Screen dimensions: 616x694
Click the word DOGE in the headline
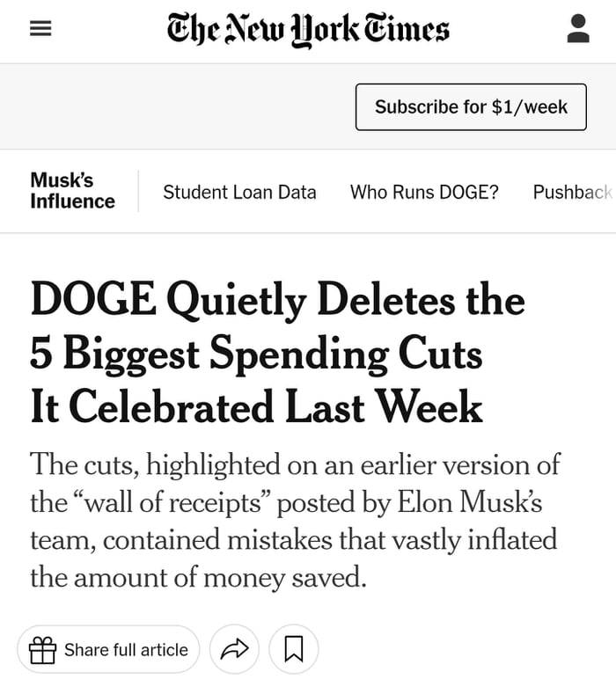pyautogui.click(x=91, y=301)
